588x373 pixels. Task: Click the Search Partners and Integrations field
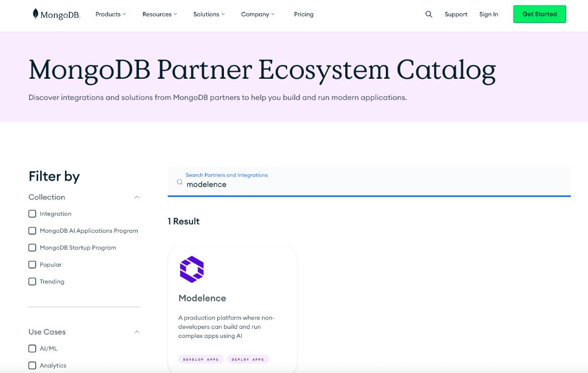coord(373,184)
